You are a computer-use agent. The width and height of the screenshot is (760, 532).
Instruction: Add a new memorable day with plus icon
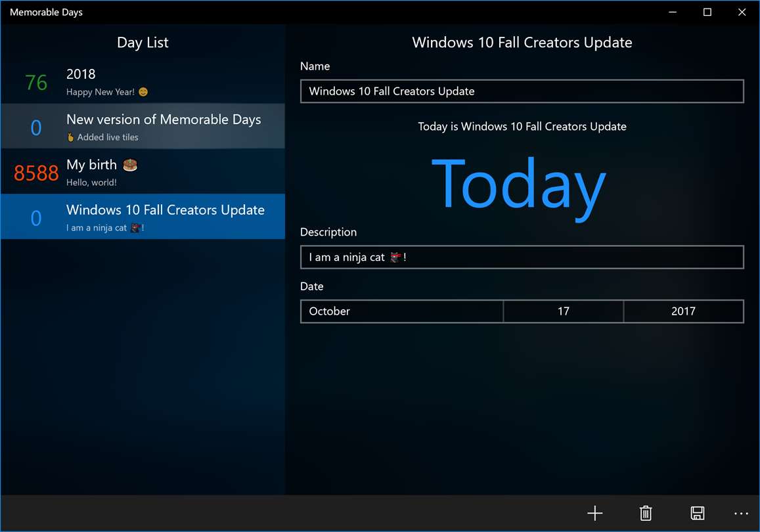click(x=594, y=513)
